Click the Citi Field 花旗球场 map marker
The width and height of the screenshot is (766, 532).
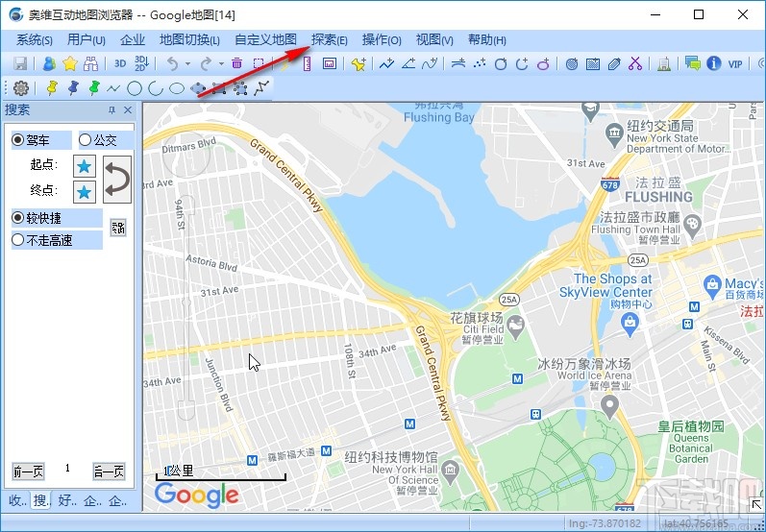(x=515, y=326)
